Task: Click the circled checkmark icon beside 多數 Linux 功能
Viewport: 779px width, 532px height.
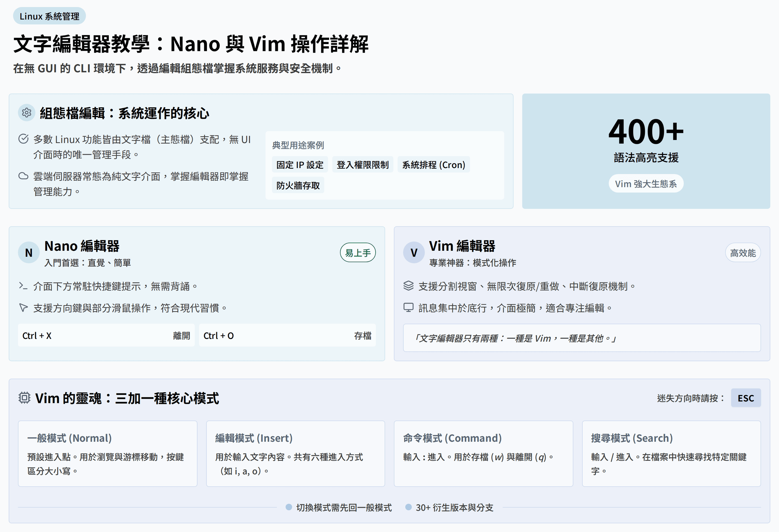Action: pos(23,139)
